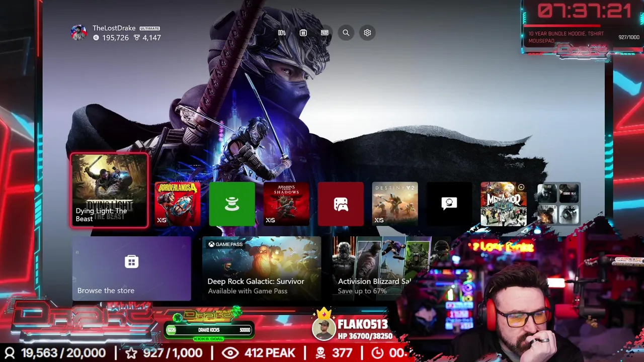The image size is (644, 362).
Task: Launch Assassin's Creed Shadows tile
Action: [x=286, y=204]
